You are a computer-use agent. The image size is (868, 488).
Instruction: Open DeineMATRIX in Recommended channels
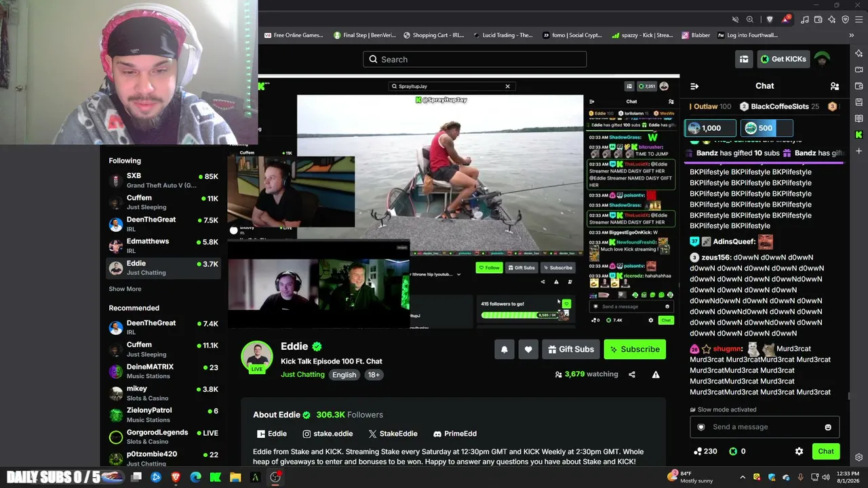(x=163, y=371)
